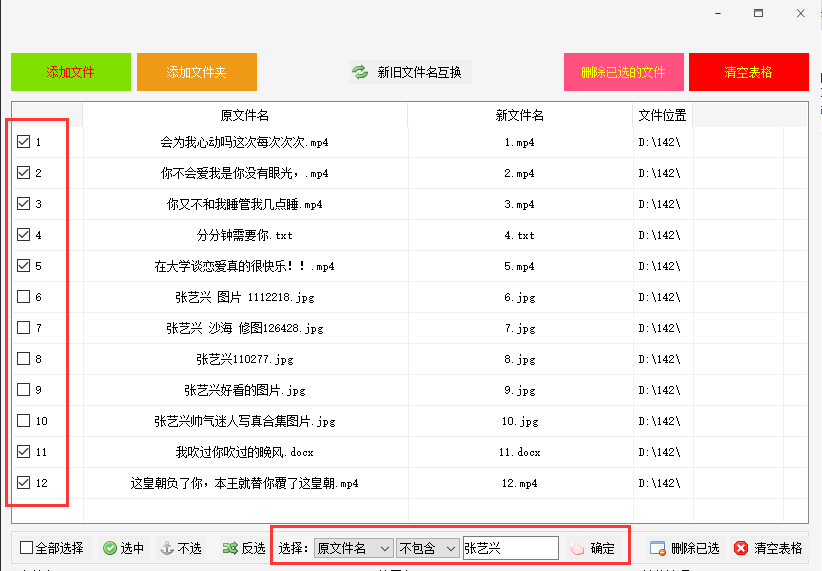Toggle the checkbox for row 12

click(x=24, y=482)
